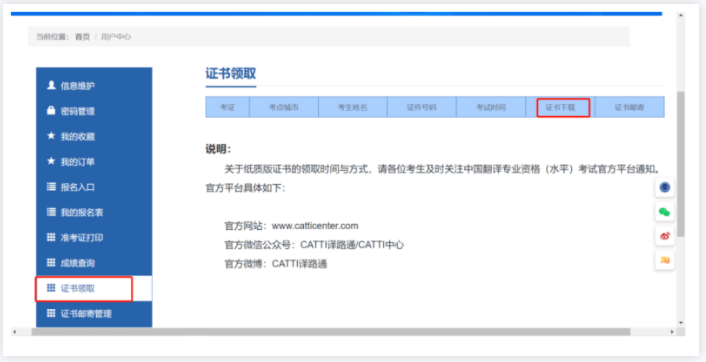Click the www.catticenter.com website text
706x362 pixels.
315,226
